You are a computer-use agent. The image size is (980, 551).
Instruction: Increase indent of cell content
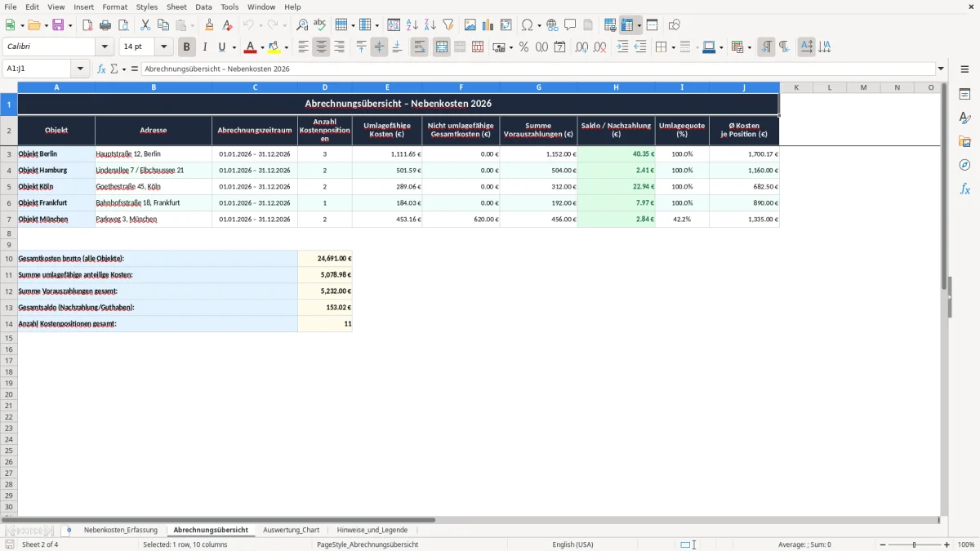(x=622, y=47)
